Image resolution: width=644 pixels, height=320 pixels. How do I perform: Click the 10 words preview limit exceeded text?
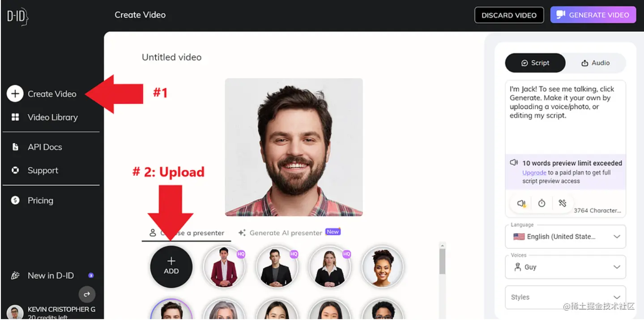coord(572,163)
